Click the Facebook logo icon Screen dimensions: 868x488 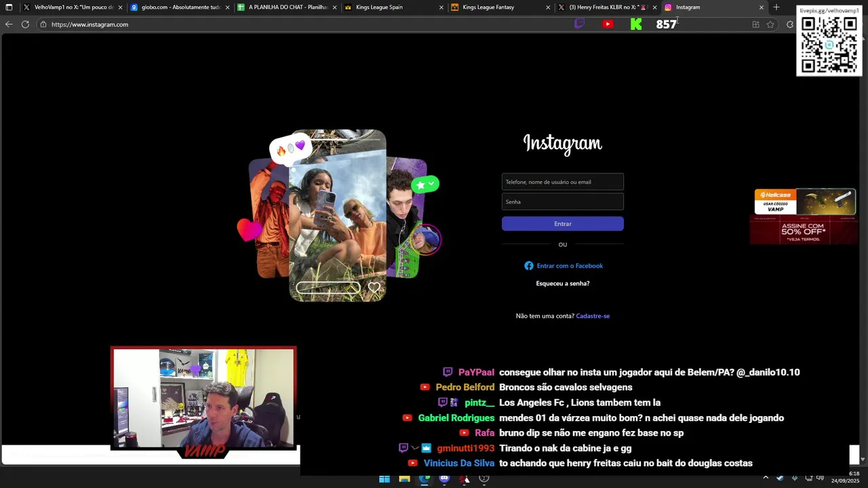pyautogui.click(x=529, y=266)
